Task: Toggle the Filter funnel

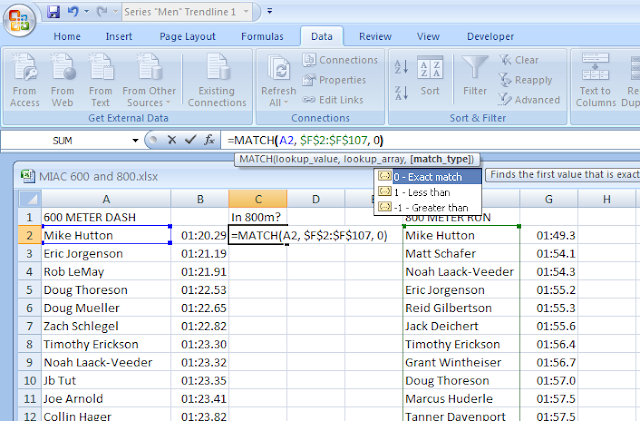Action: [475, 76]
